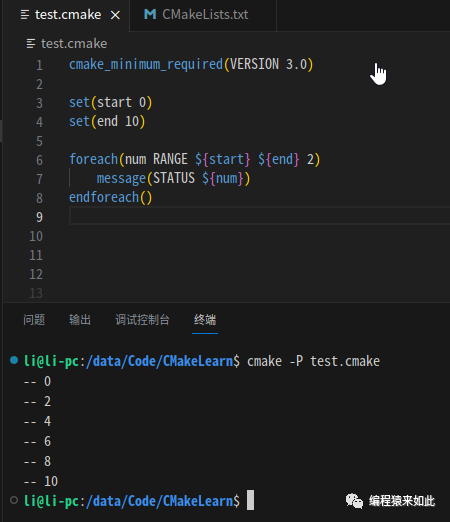450x522 pixels.
Task: Click terminal output line '-- 4'
Action: [x=37, y=421]
